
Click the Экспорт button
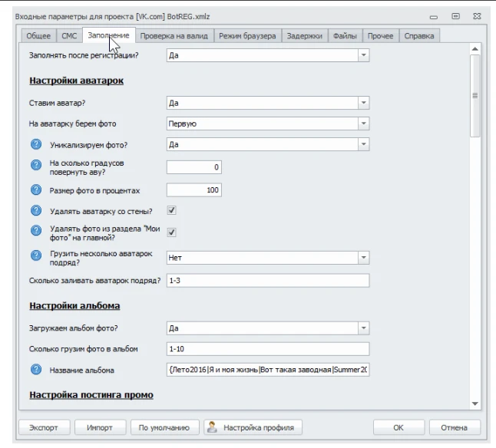(44, 427)
